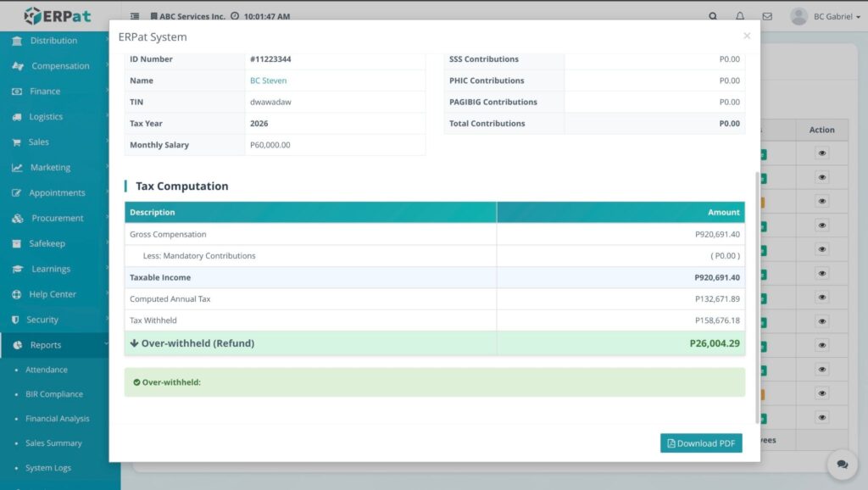The width and height of the screenshot is (868, 490).
Task: Click the eye icon in first Action row
Action: tap(821, 153)
